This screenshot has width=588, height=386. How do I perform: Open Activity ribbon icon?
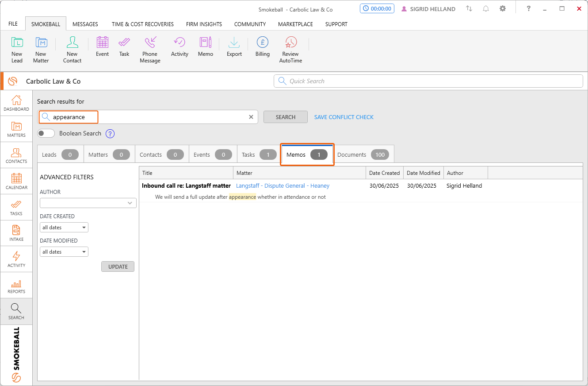tap(179, 46)
